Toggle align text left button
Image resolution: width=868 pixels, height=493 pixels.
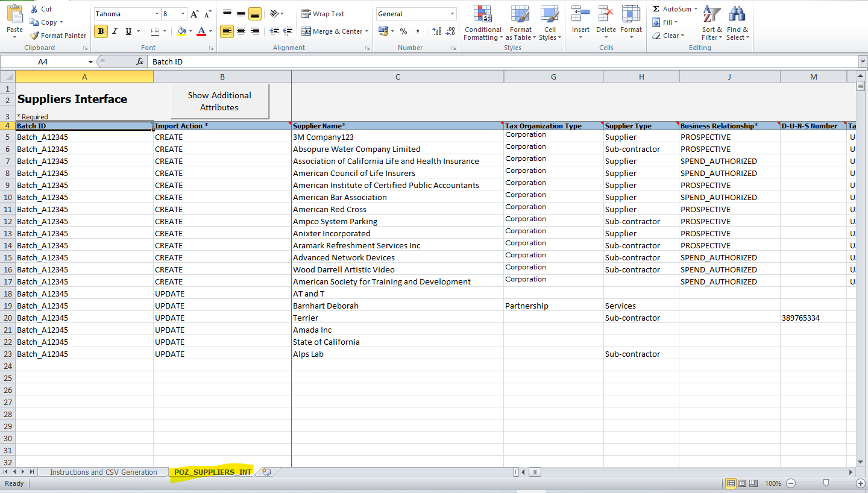227,31
